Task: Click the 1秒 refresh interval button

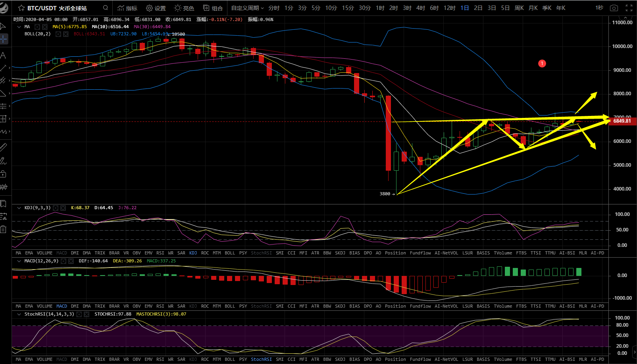Action: [599, 8]
